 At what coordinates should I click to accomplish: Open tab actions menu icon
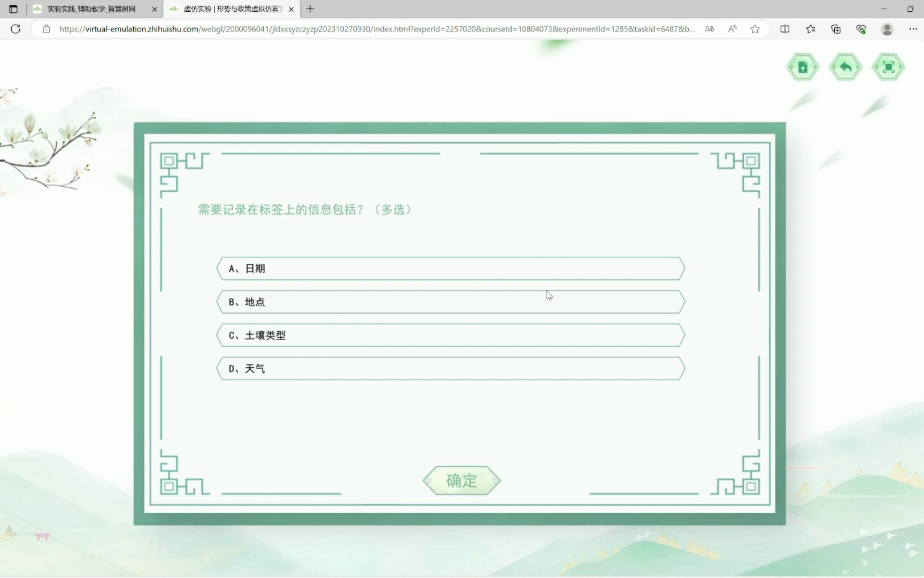[x=13, y=9]
